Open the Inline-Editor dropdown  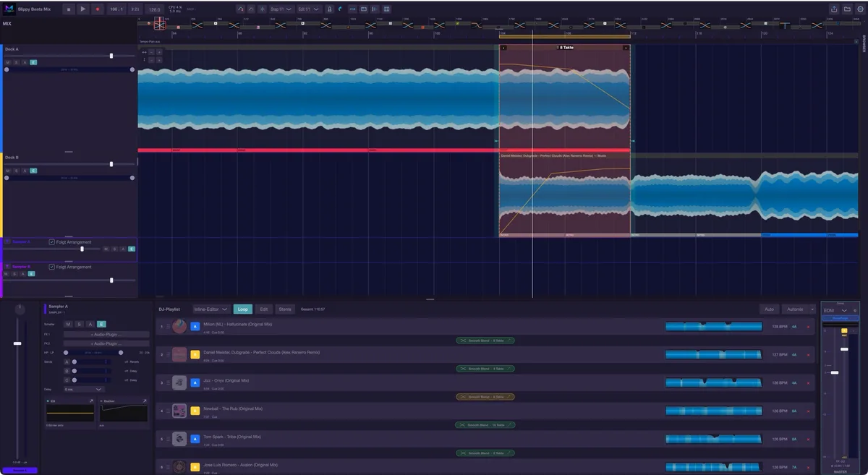[x=211, y=309]
